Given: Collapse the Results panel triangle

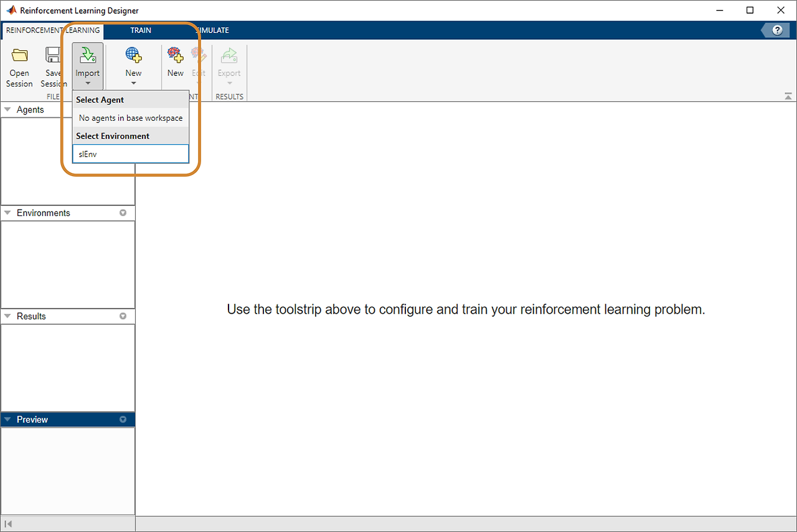Looking at the screenshot, I should (7, 316).
